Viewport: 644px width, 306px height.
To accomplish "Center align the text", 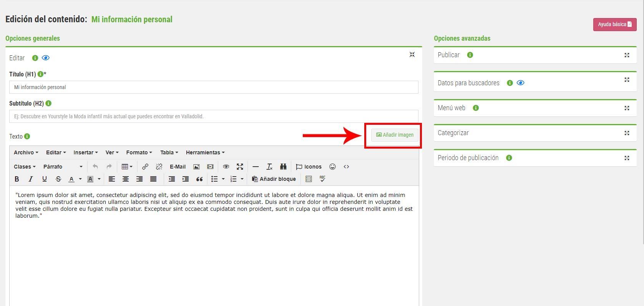I will click(126, 179).
